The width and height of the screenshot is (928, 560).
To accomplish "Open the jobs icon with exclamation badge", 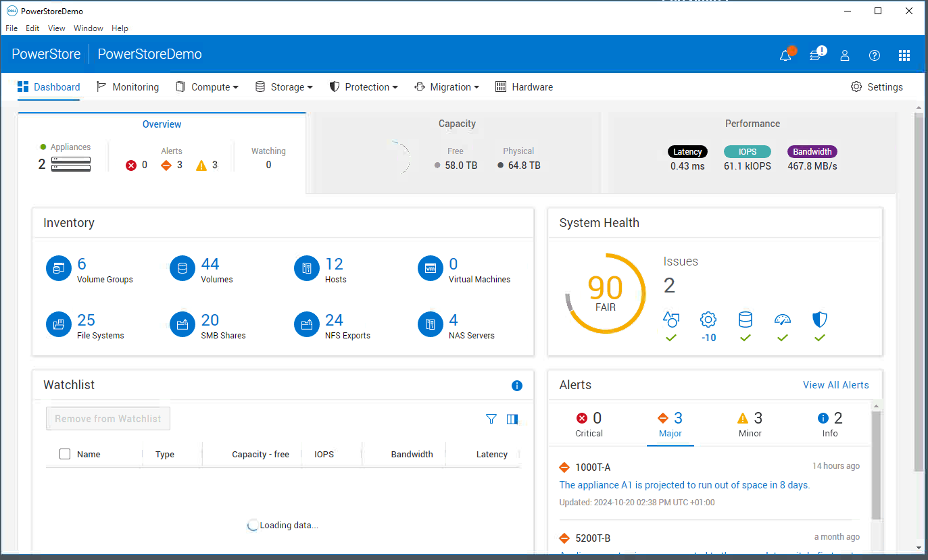I will 816,55.
